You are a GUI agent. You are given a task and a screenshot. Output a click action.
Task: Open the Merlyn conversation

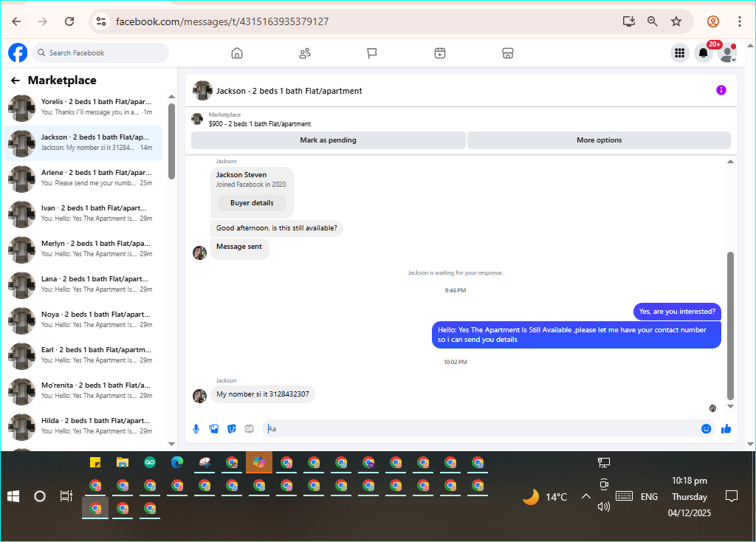point(83,250)
